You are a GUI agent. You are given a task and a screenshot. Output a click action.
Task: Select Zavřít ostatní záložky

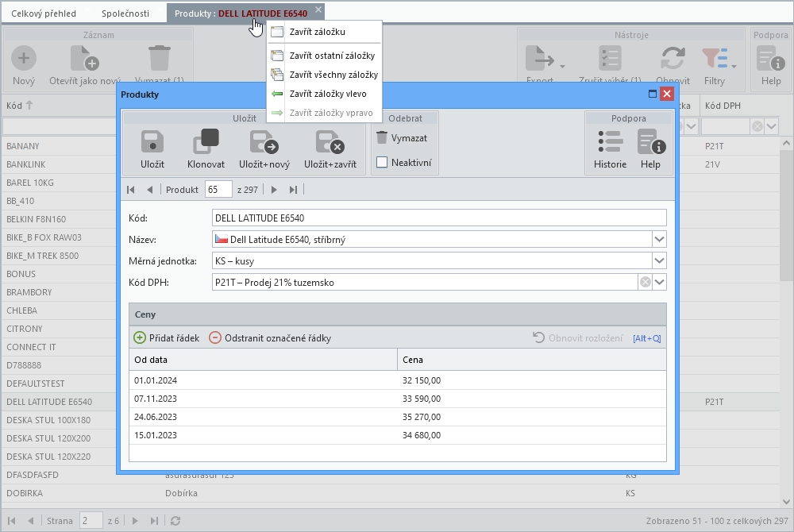pos(324,56)
